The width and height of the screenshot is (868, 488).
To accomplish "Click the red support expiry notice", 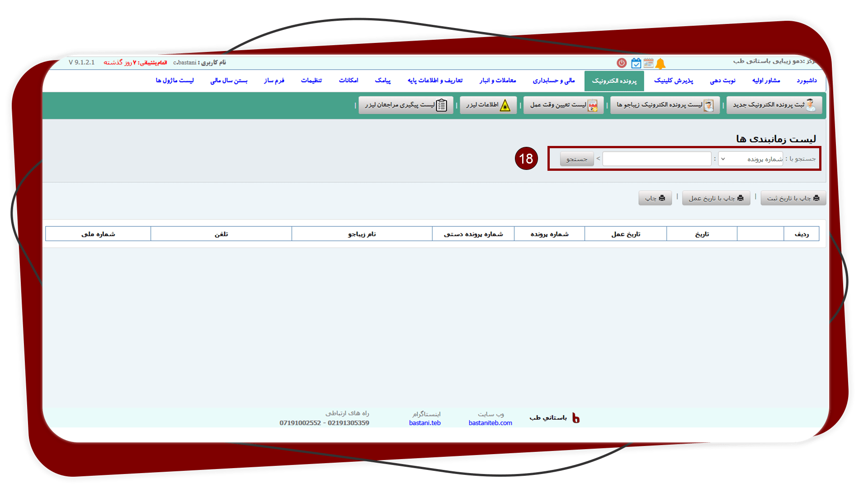I will pyautogui.click(x=135, y=62).
